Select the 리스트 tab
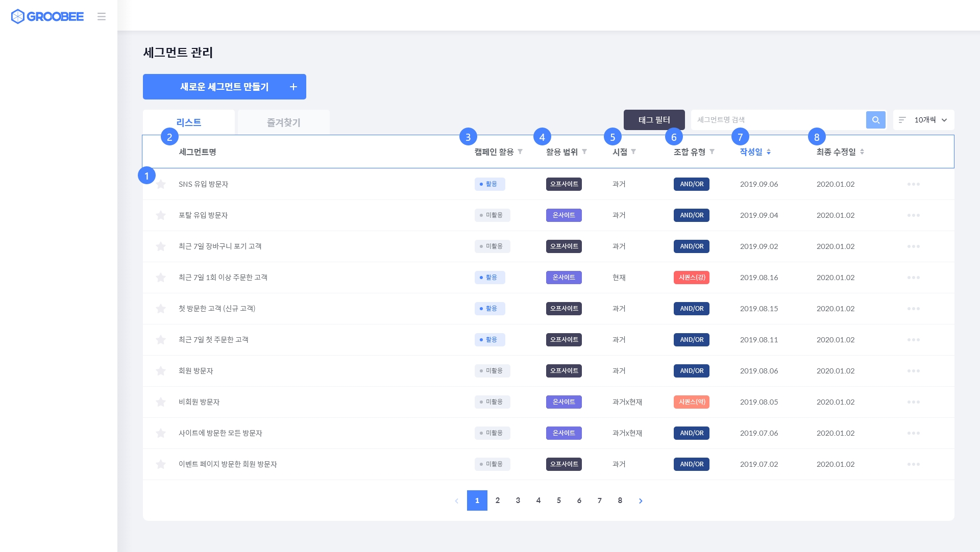The image size is (980, 552). tap(189, 122)
